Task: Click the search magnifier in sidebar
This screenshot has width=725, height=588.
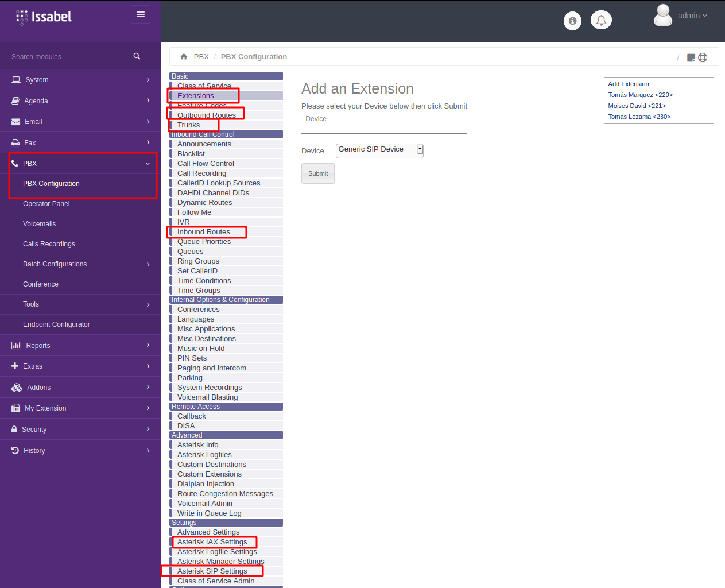Action: pos(137,56)
